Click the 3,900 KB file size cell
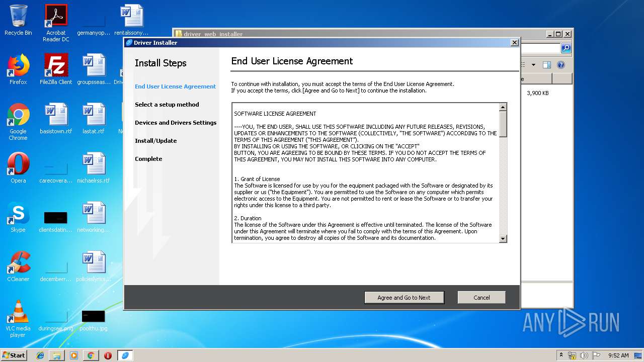 point(538,93)
